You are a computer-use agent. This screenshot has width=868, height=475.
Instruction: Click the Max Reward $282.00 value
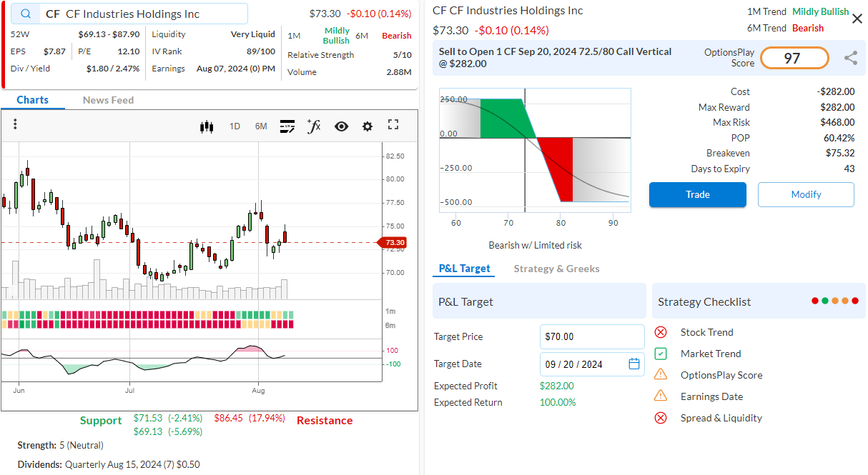(x=837, y=107)
